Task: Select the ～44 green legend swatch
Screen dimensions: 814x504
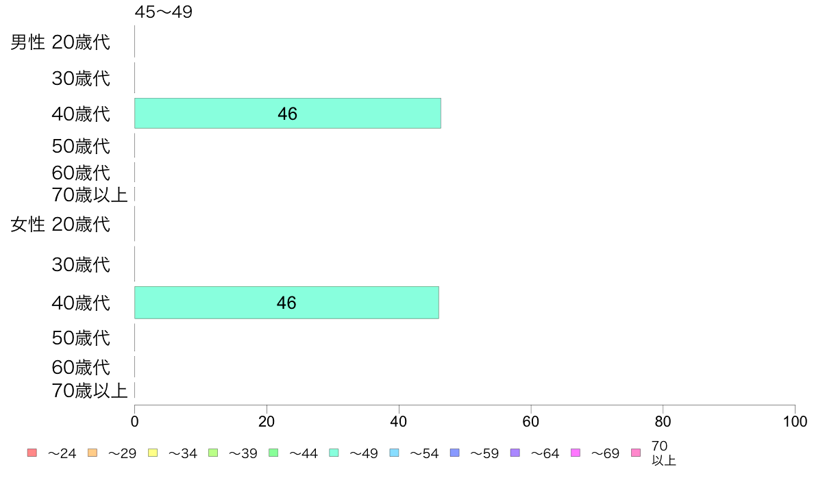Action: [x=273, y=453]
